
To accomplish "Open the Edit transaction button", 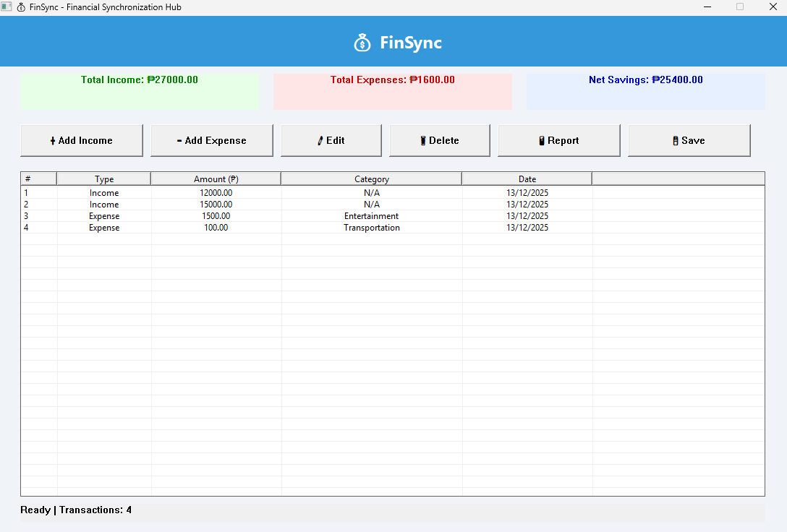I will pyautogui.click(x=331, y=140).
